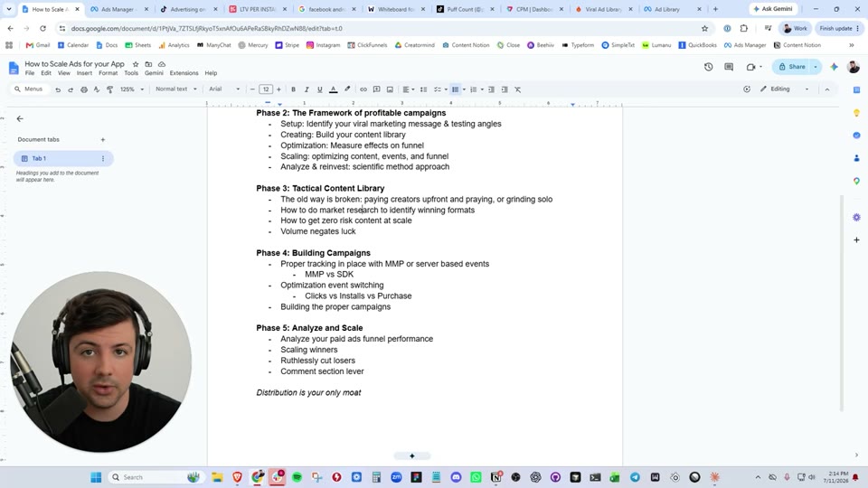Open the bulleted list style dropdown arrow
Image resolution: width=868 pixels, height=488 pixels.
point(464,89)
